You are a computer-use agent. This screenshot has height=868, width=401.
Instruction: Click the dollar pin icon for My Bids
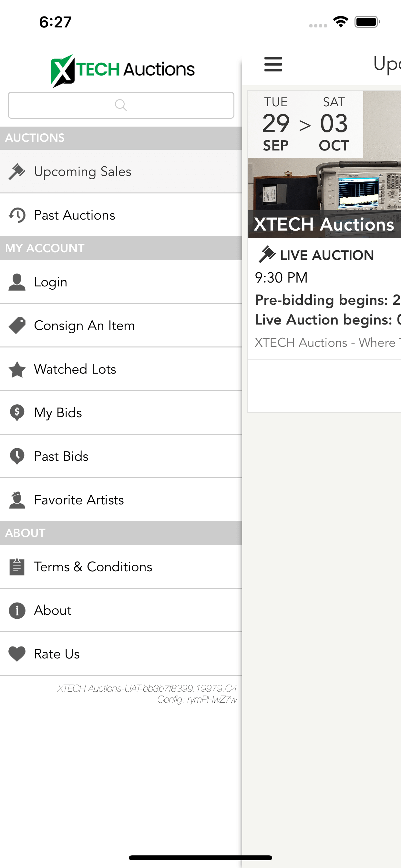[x=17, y=413]
